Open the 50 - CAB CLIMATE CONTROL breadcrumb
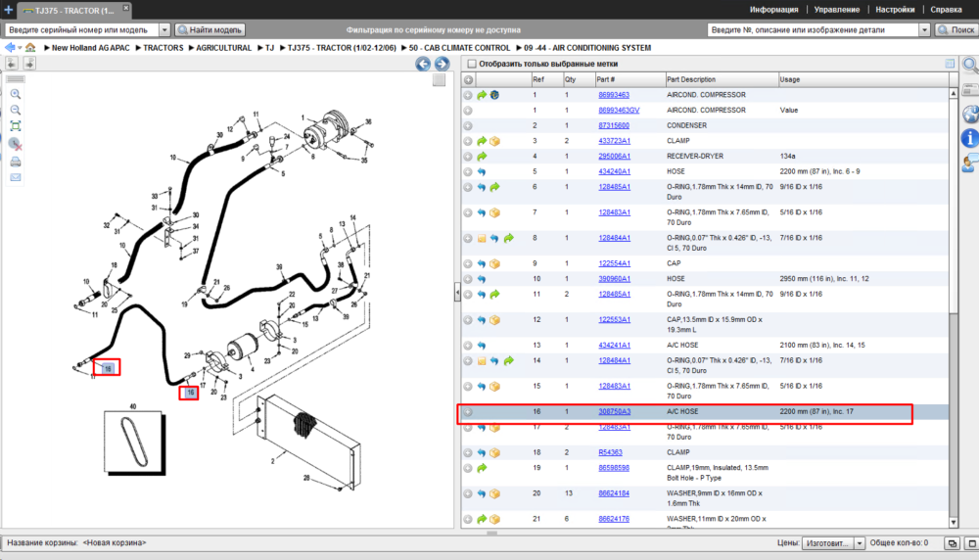The height and width of the screenshot is (560, 979). [x=459, y=47]
